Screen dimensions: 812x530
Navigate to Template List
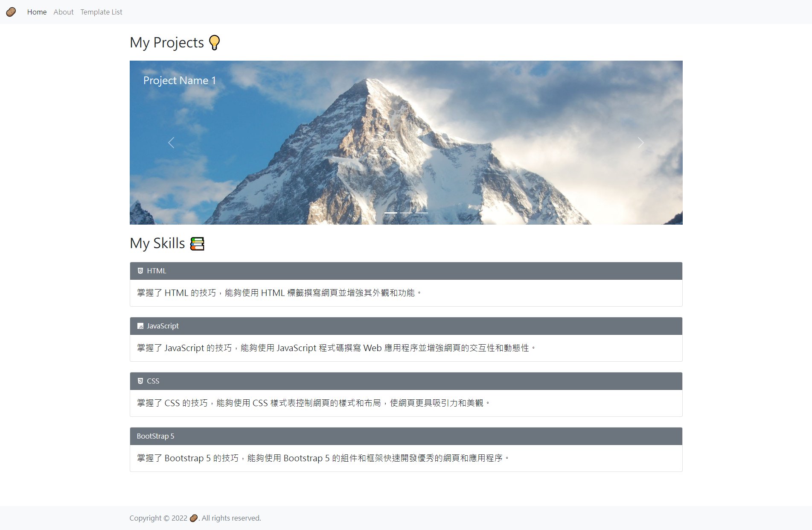click(x=101, y=12)
